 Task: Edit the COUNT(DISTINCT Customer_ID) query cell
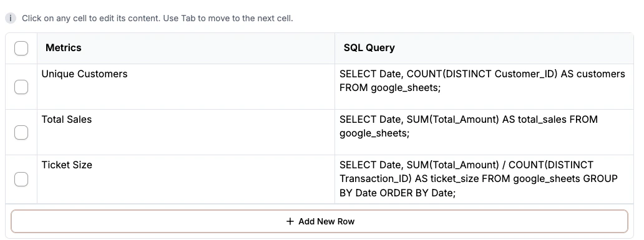(x=484, y=87)
